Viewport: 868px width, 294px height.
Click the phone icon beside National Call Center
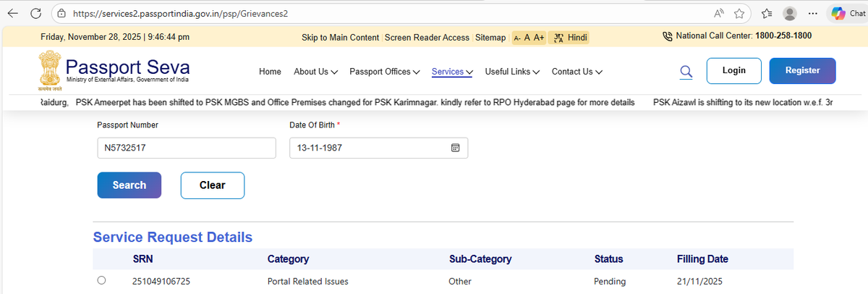click(x=668, y=36)
